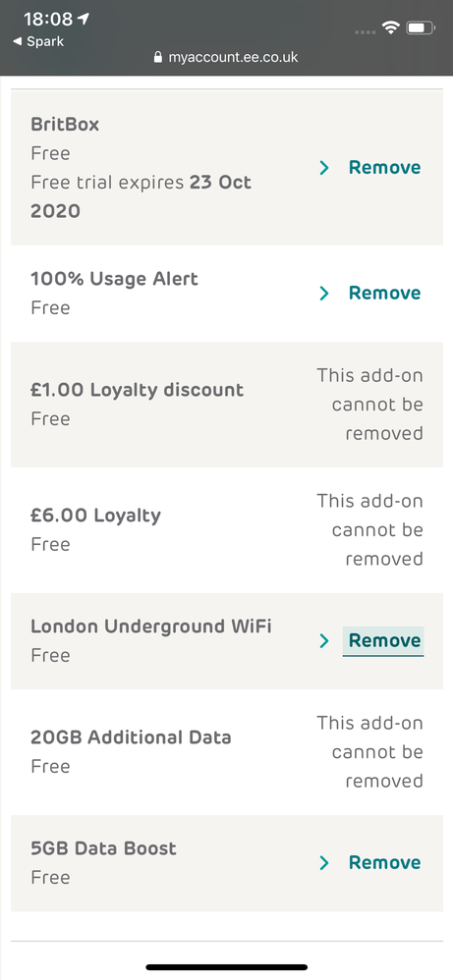Remove the 100% Usage Alert add-on

click(384, 294)
